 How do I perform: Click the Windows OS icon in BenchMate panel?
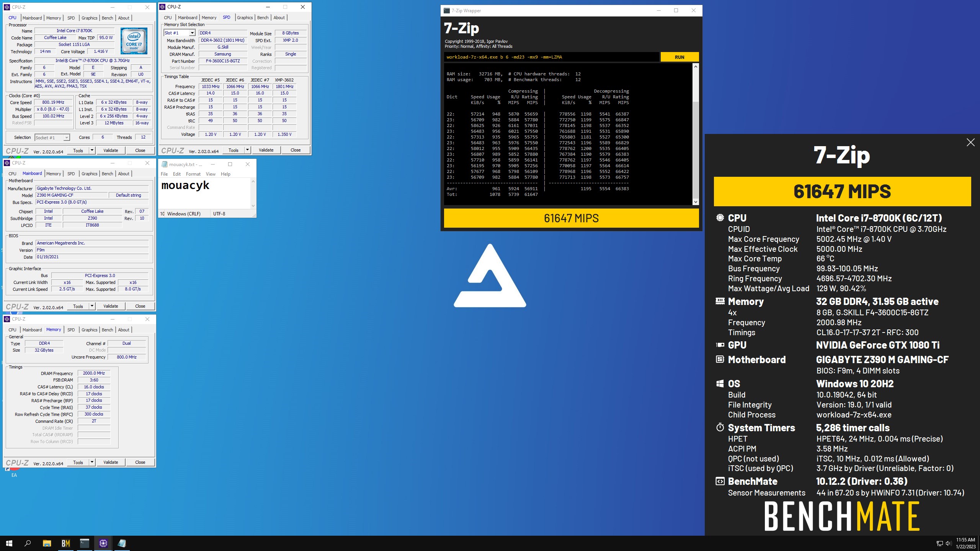point(720,383)
